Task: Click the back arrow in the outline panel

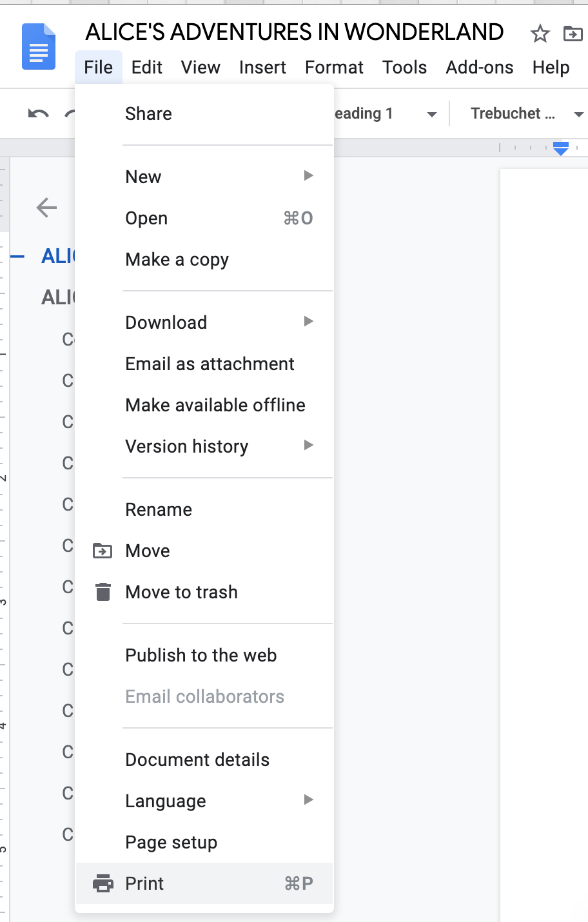Action: (x=46, y=208)
